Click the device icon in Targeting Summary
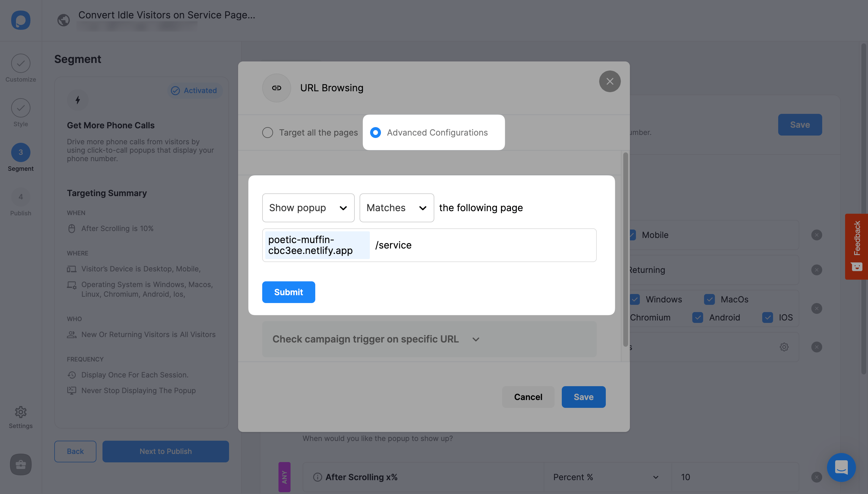 (72, 269)
